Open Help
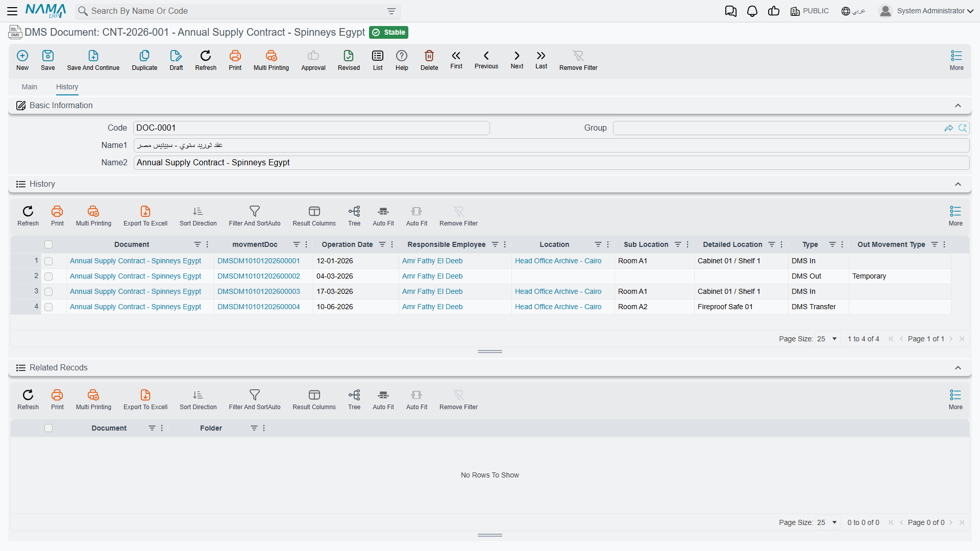This screenshot has height=551, width=980. [402, 60]
